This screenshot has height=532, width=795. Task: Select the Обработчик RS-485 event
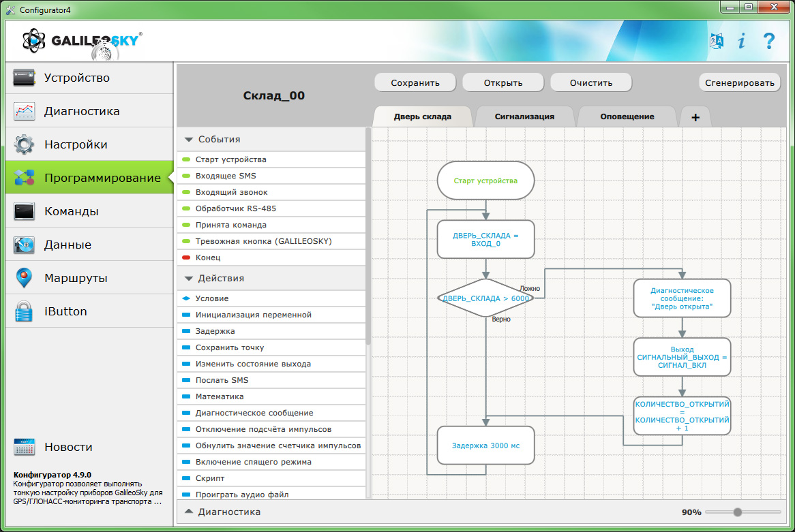click(271, 208)
